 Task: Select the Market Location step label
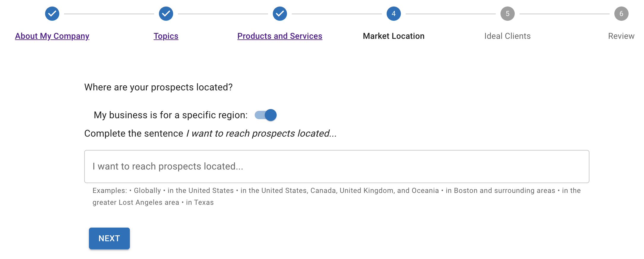[x=394, y=36]
